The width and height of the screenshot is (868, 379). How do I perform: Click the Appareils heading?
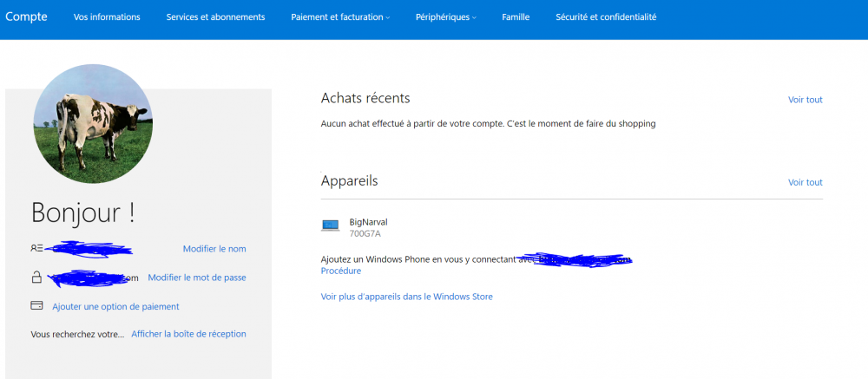tap(349, 181)
